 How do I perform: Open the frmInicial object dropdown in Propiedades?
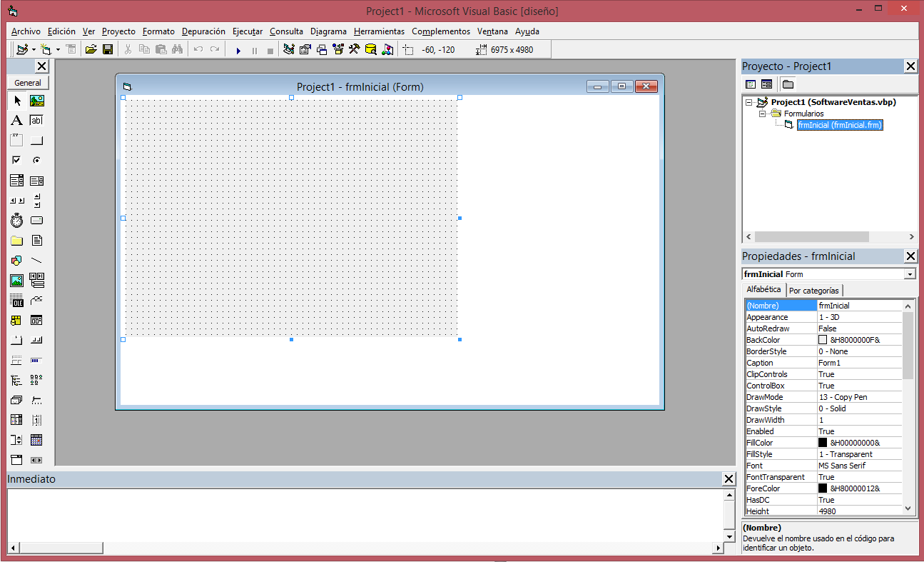point(909,274)
